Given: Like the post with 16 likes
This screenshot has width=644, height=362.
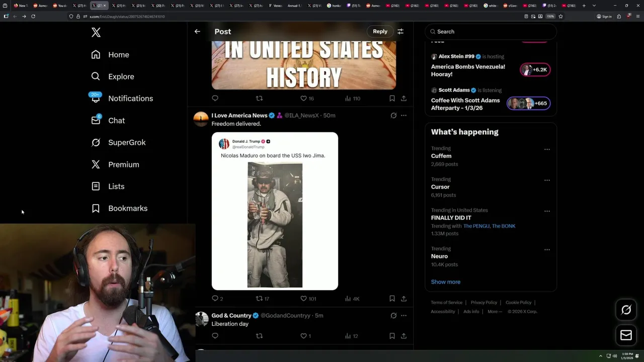Looking at the screenshot, I should 307,99.
